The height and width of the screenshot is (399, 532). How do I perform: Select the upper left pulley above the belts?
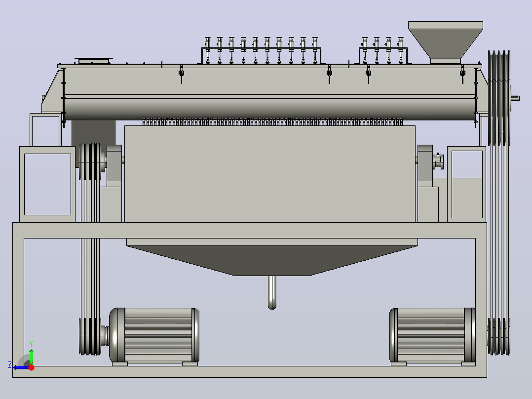pos(90,161)
